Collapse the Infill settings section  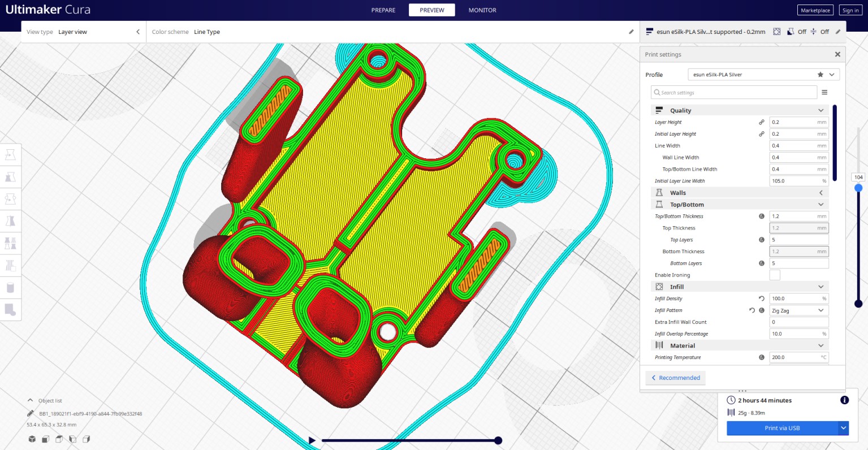(740, 287)
